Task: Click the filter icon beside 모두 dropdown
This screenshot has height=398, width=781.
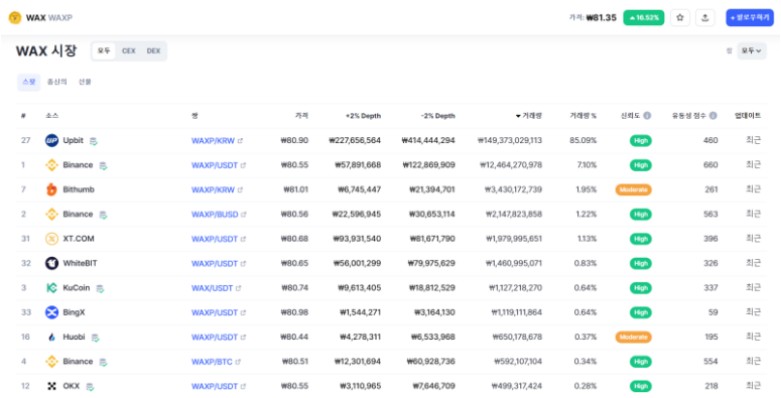Action: click(x=730, y=51)
